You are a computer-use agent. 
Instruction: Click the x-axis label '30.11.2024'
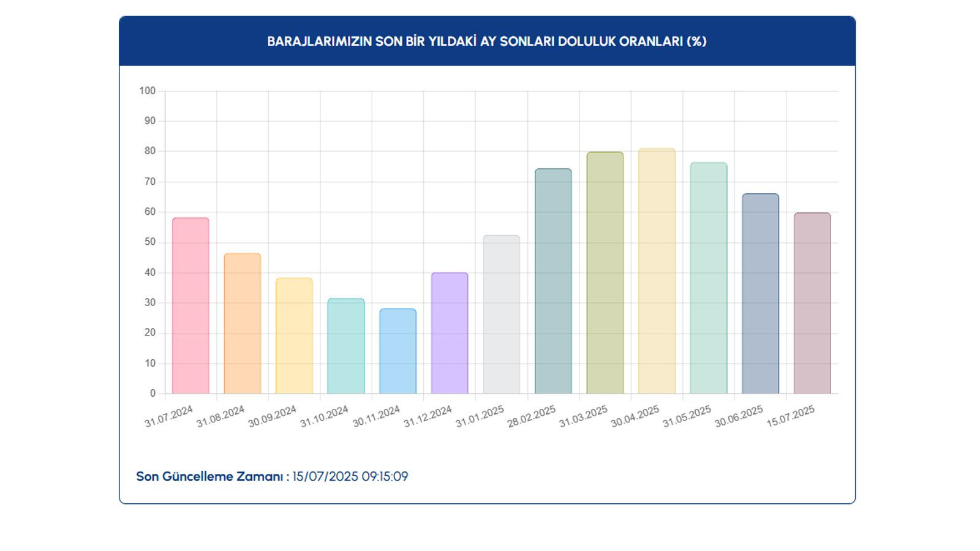[x=376, y=416]
